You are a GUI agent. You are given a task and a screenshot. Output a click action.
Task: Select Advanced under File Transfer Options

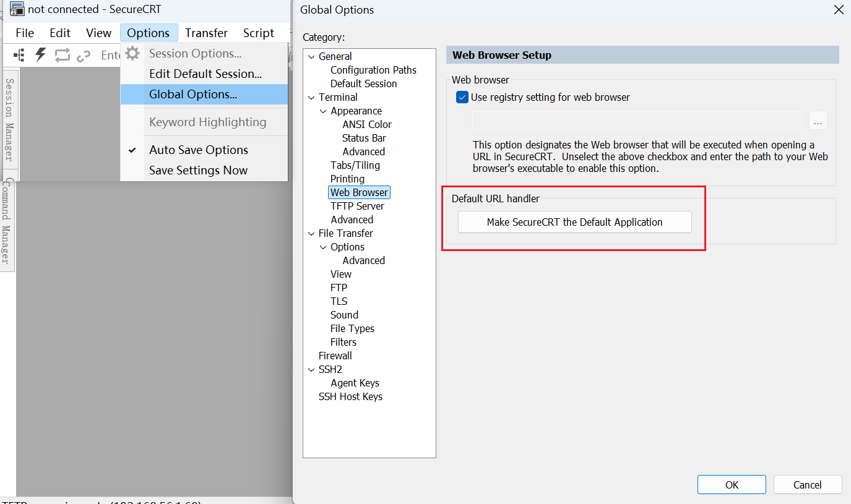pos(363,260)
